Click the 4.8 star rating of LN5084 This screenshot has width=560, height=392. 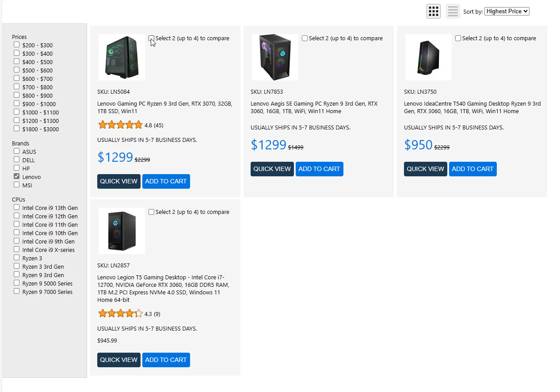120,125
